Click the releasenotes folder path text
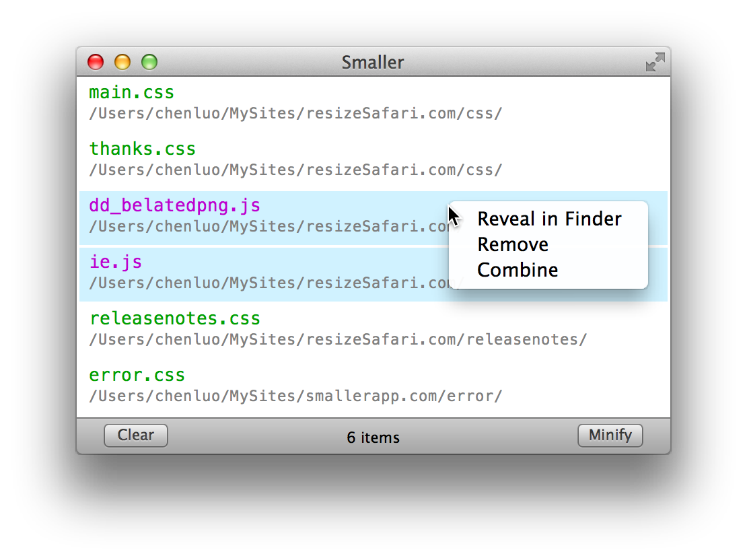The height and width of the screenshot is (560, 747). 338,339
